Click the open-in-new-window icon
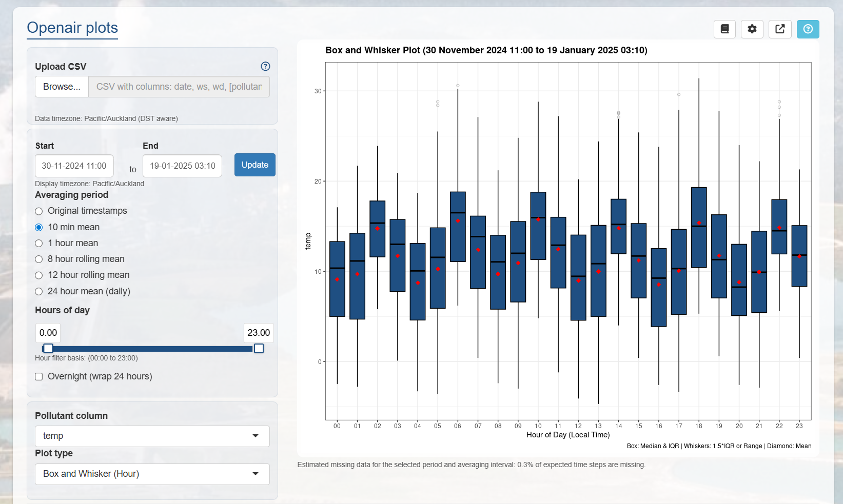Screen dimensions: 843x504 tap(780, 29)
